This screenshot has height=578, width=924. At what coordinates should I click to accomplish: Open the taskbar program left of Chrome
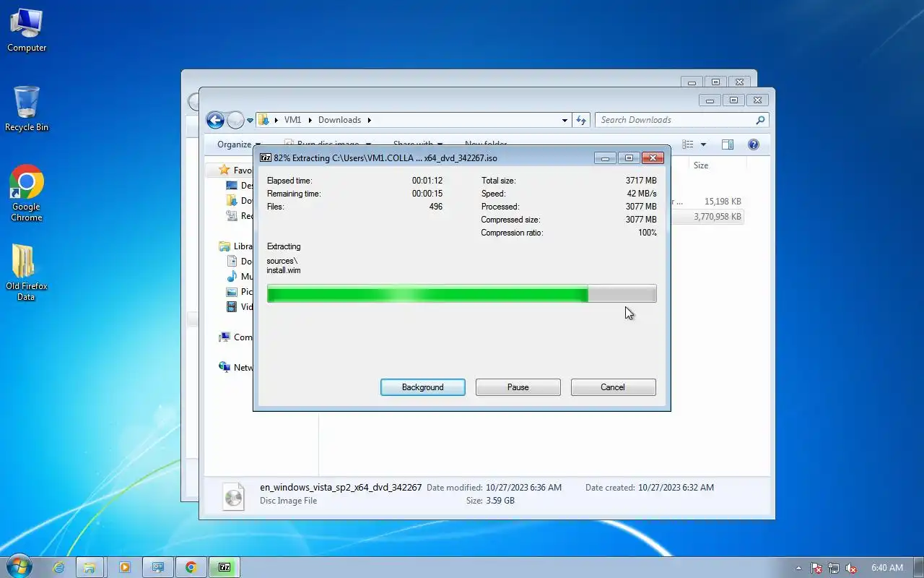click(x=157, y=567)
